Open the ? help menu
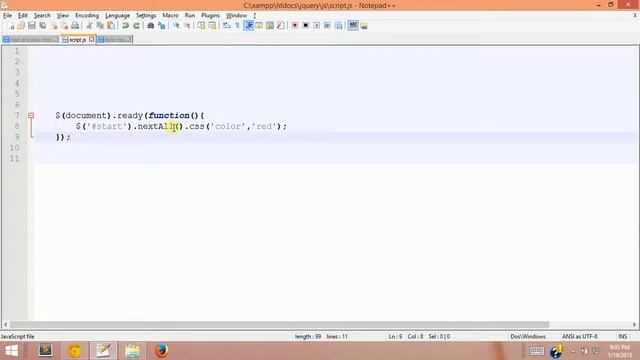Viewport: 640px width, 360px height. click(254, 16)
